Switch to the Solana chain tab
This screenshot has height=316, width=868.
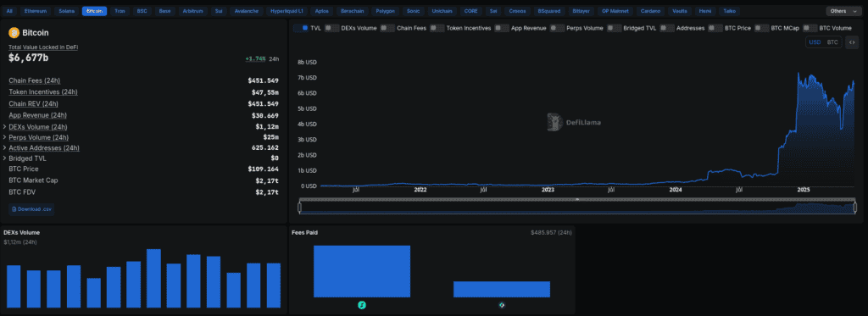pos(66,11)
